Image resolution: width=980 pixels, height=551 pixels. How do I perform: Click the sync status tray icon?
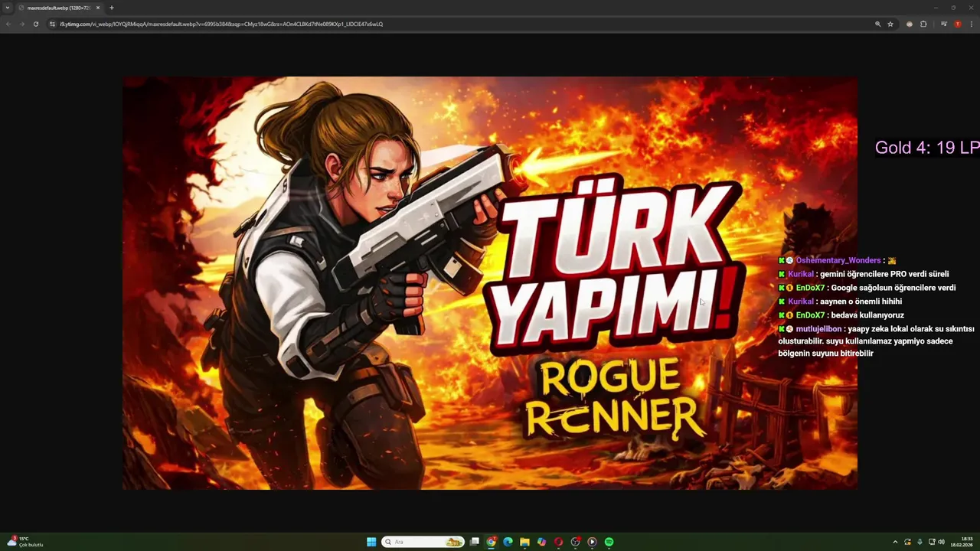pos(907,542)
